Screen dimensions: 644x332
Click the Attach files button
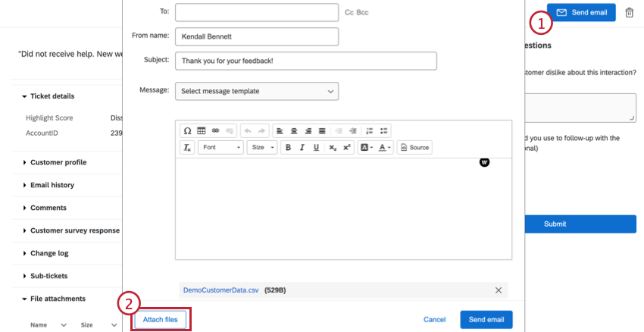click(x=160, y=320)
